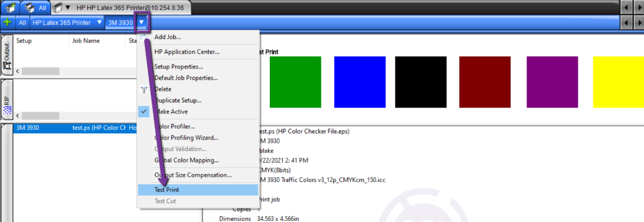644x222 pixels.
Task: Choose Test Print from the menu
Action: (167, 190)
